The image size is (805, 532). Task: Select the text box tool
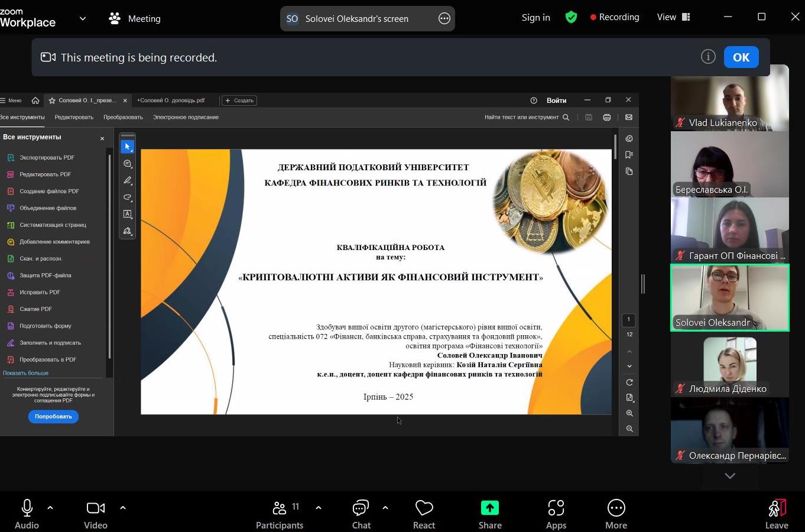(x=128, y=214)
